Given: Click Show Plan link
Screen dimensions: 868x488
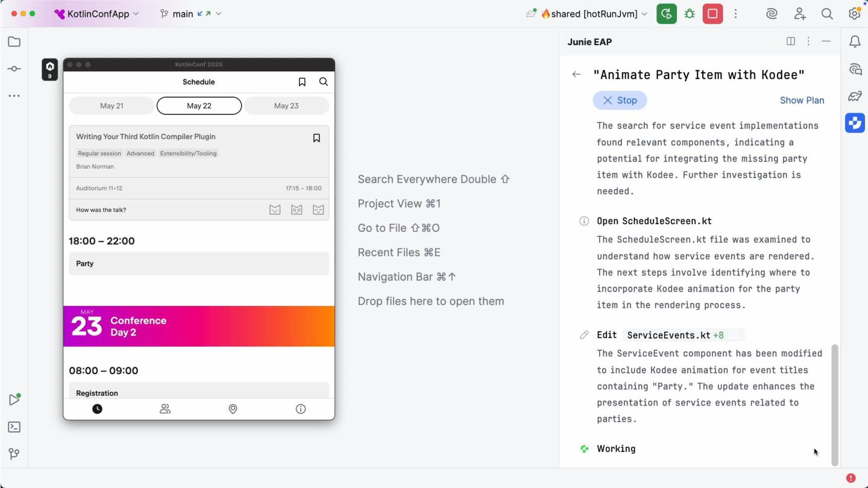Looking at the screenshot, I should (x=802, y=101).
